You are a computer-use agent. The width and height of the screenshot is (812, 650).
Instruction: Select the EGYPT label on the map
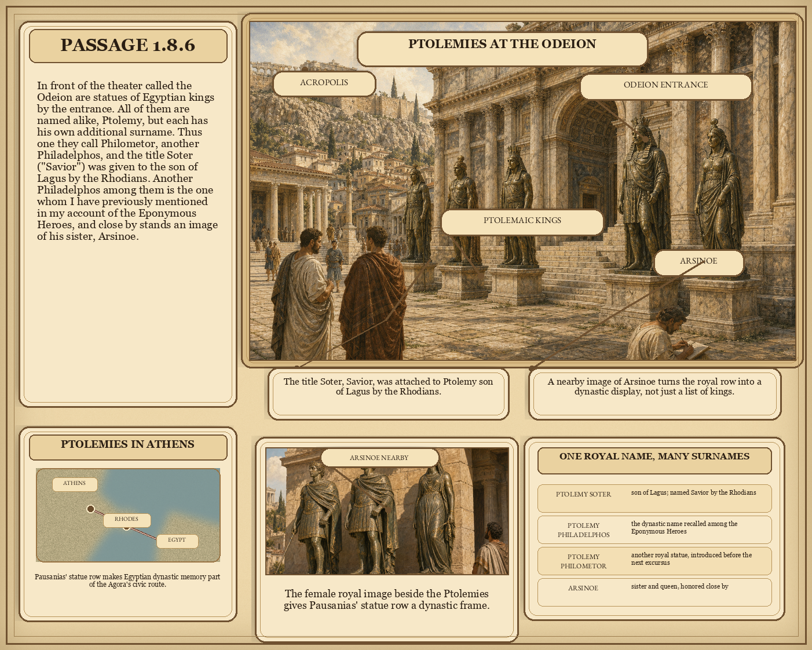(177, 541)
